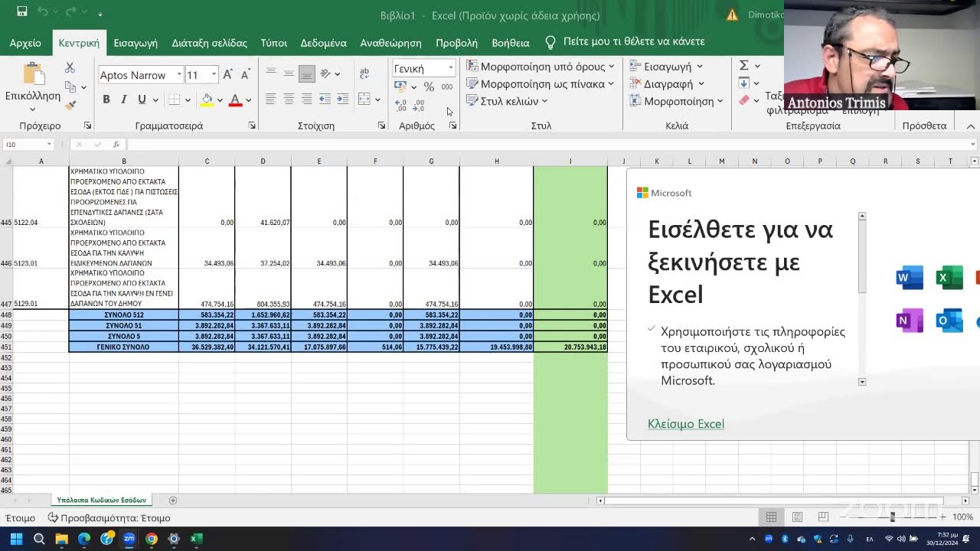
Task: Click the Merge and Center icon
Action: [x=364, y=99]
